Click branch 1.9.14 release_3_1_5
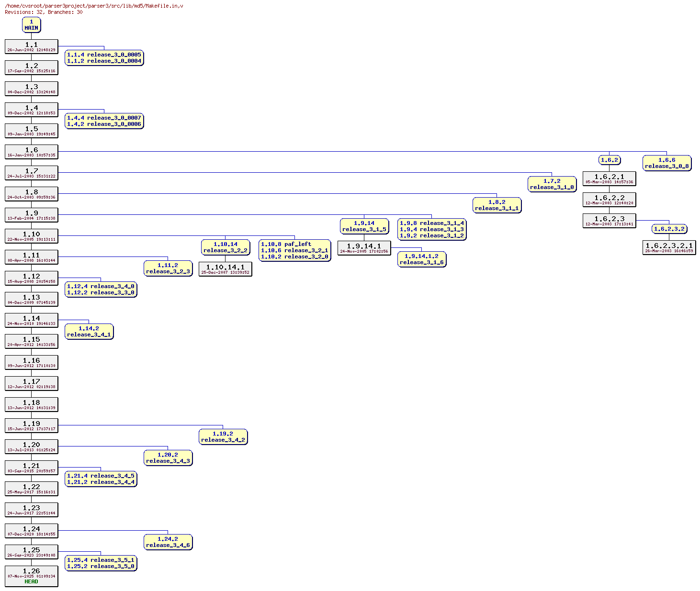The width and height of the screenshot is (700, 591). pos(364,226)
